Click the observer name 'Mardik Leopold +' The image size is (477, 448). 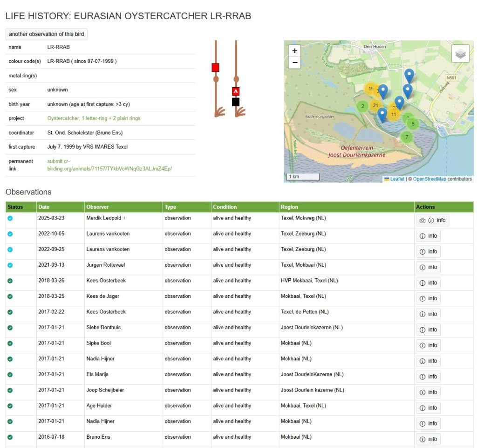[106, 218]
